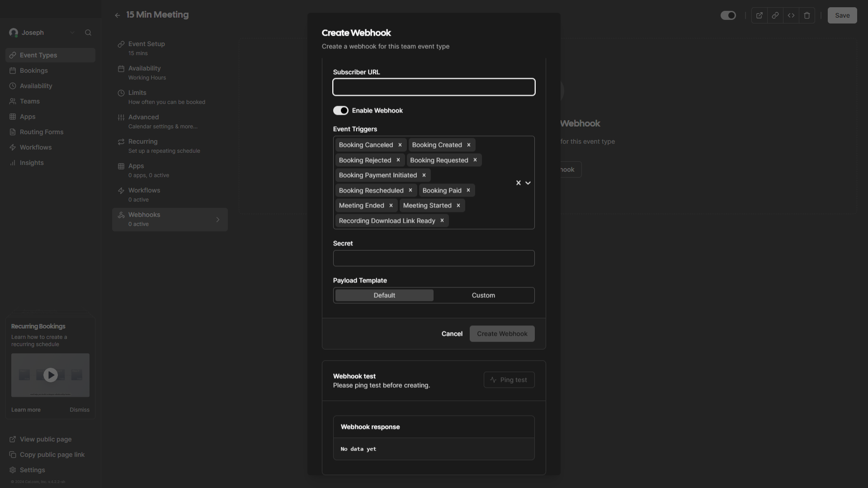Switch to Workflows tab showing 0 active
Image resolution: width=868 pixels, height=488 pixels.
(170, 195)
